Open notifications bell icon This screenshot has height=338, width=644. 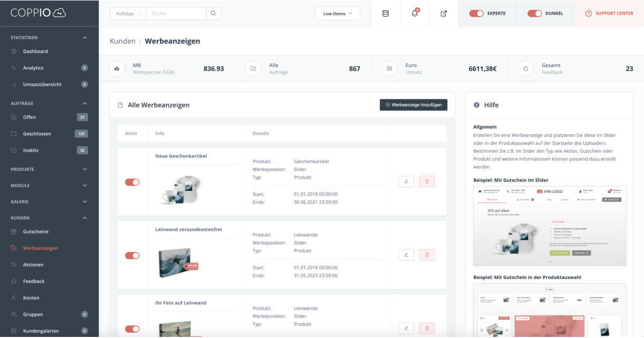[415, 13]
